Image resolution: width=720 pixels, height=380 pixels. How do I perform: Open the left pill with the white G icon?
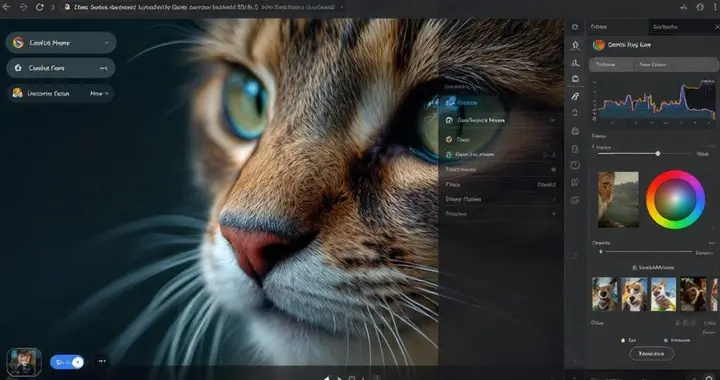(x=61, y=68)
